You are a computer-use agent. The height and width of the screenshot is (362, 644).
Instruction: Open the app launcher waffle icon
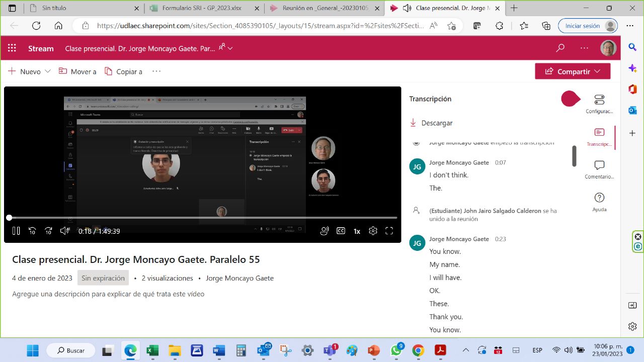[x=12, y=48]
